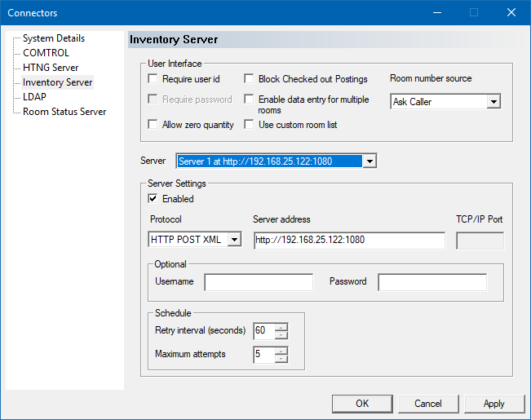Viewport: 531px width, 420px height.
Task: Click the Server address text field
Action: coord(349,240)
